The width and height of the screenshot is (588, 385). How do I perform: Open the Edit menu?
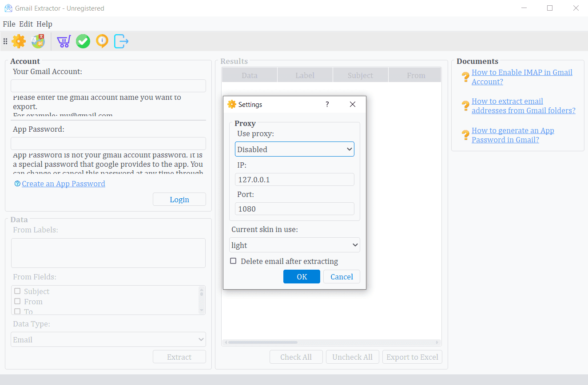[x=26, y=24]
